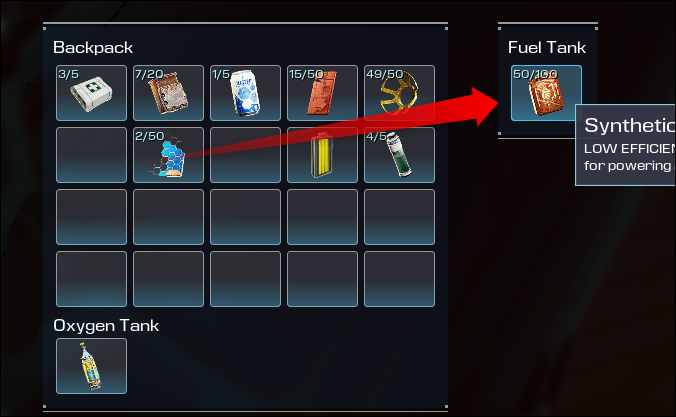The height and width of the screenshot is (417, 676).
Task: Select the yellow battery cell item
Action: (x=322, y=155)
